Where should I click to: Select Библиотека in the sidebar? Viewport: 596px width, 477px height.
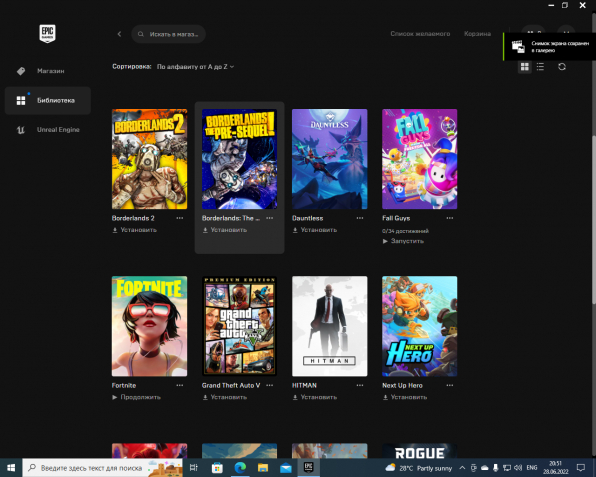[48, 100]
